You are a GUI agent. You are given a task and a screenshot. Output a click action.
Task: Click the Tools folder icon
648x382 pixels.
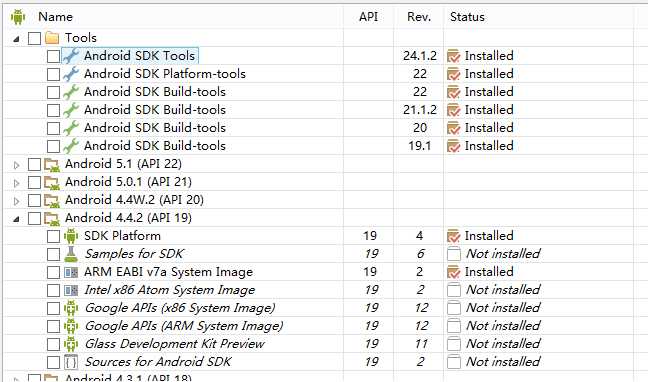pyautogui.click(x=52, y=38)
